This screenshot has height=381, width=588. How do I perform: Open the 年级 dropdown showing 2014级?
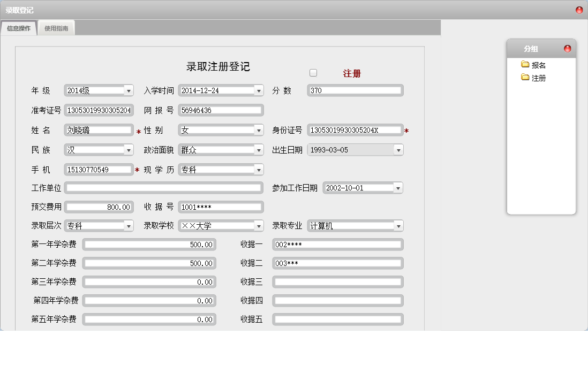point(129,90)
